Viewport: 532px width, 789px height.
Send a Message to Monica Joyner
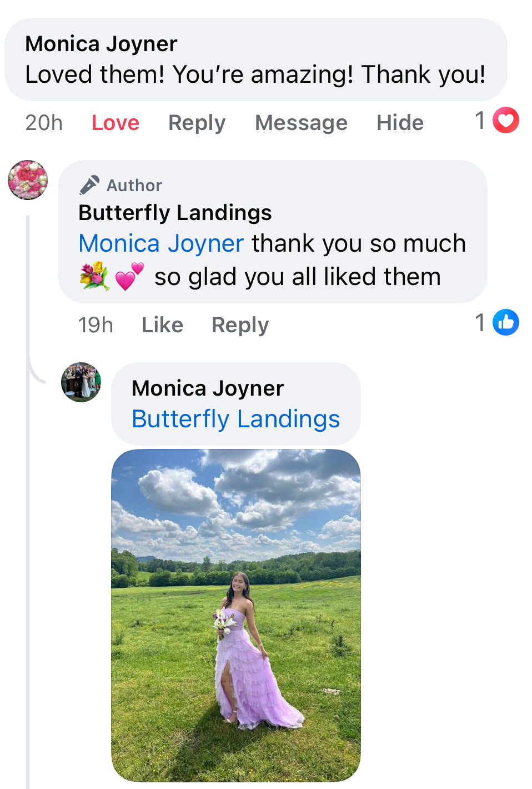(x=301, y=123)
